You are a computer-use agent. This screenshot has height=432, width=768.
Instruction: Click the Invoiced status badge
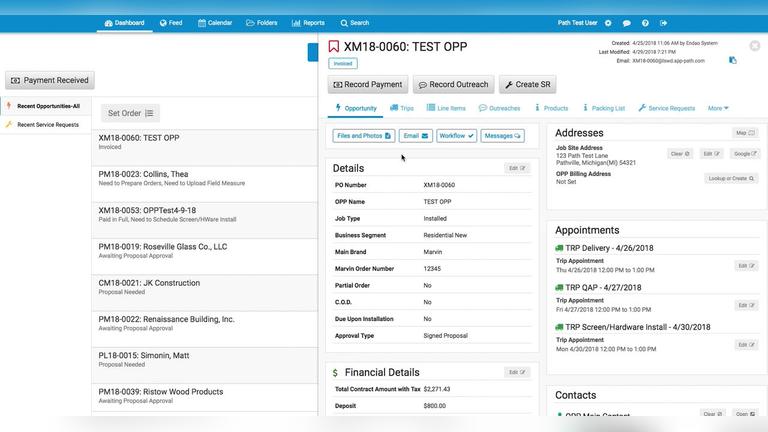point(343,64)
